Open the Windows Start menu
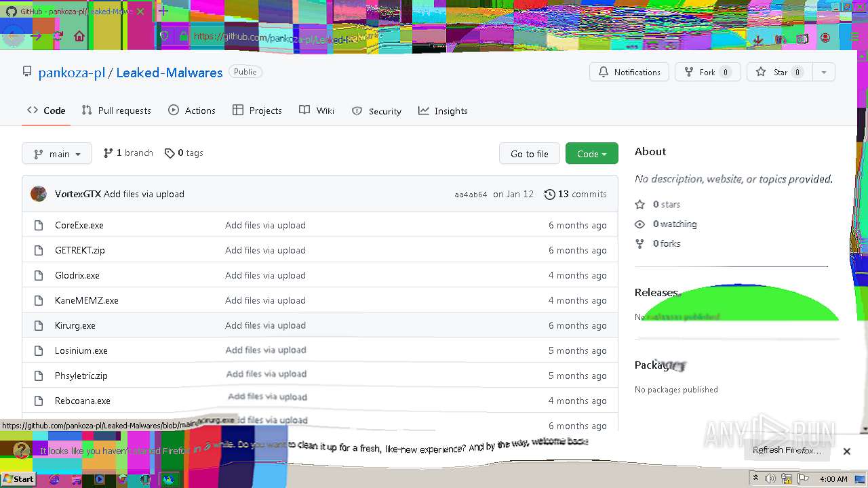Viewport: 868px width, 488px height. pyautogui.click(x=18, y=479)
